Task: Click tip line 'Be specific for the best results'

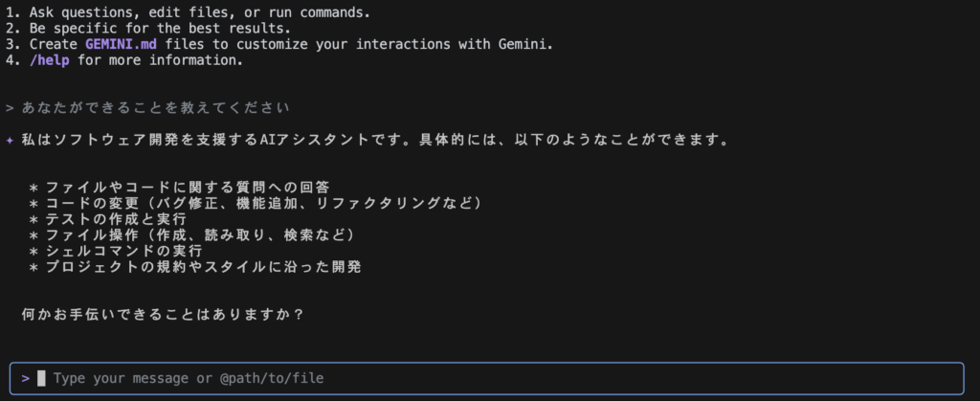Action: point(160,28)
